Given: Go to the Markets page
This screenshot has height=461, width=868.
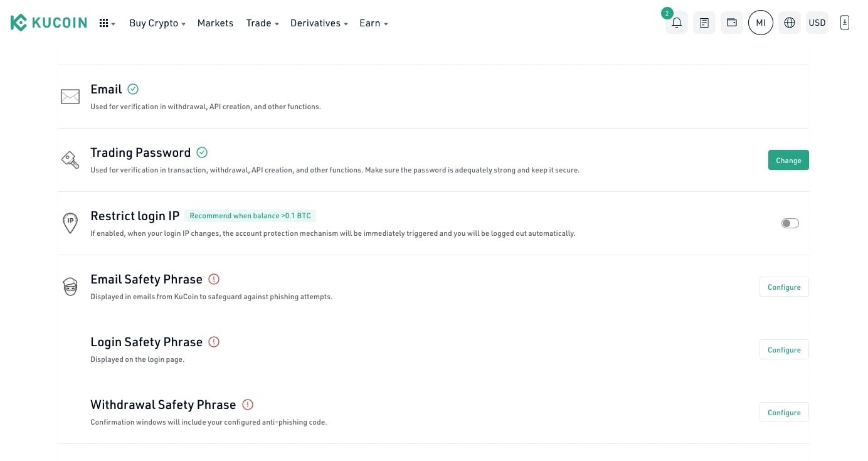Looking at the screenshot, I should click(x=215, y=23).
